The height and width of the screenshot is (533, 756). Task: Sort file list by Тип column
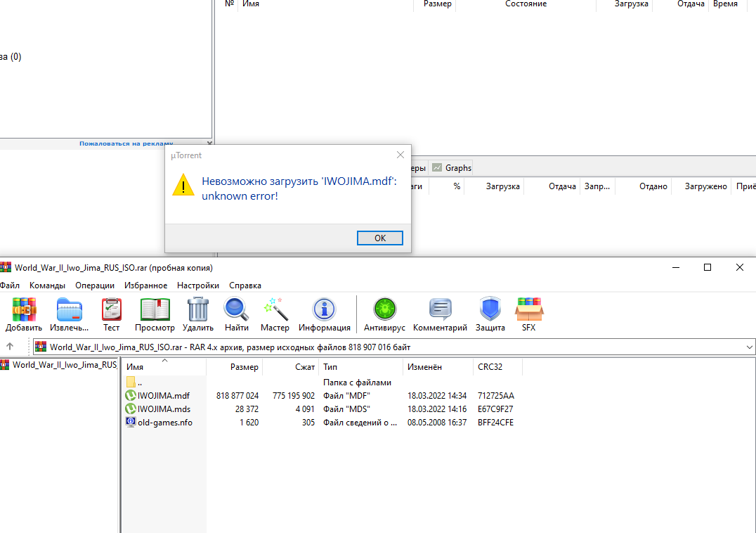(360, 366)
